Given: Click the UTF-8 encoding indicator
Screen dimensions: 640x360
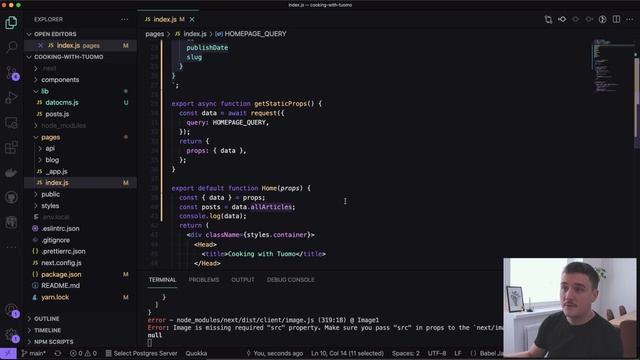Looking at the screenshot, I should click(437, 353).
